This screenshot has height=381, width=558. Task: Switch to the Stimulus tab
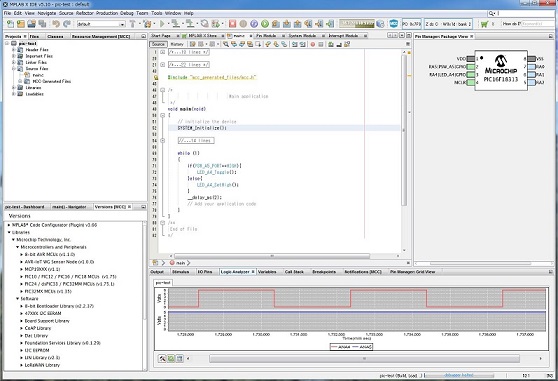(180, 272)
